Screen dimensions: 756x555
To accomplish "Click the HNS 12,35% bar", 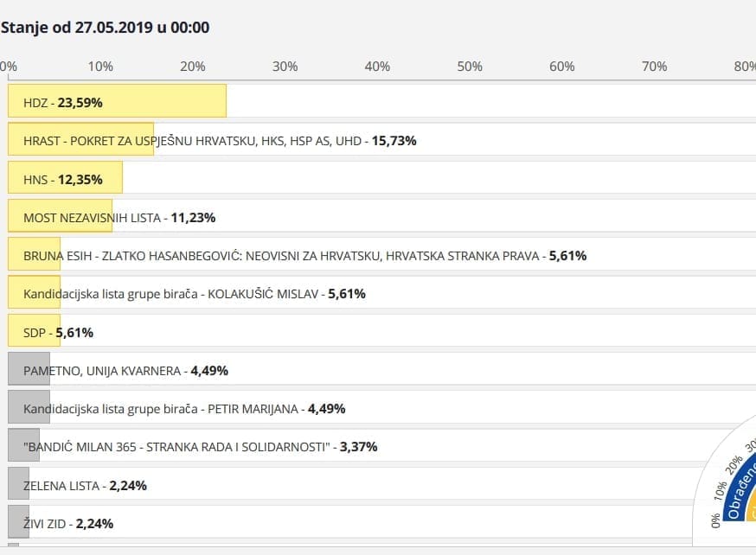I will pos(65,179).
